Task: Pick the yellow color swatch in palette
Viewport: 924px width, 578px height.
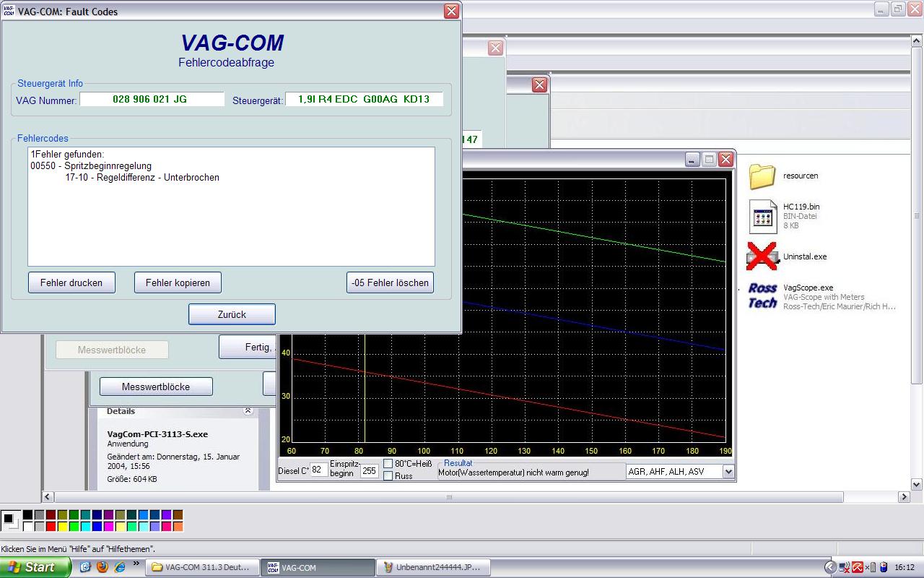Action: (x=63, y=527)
